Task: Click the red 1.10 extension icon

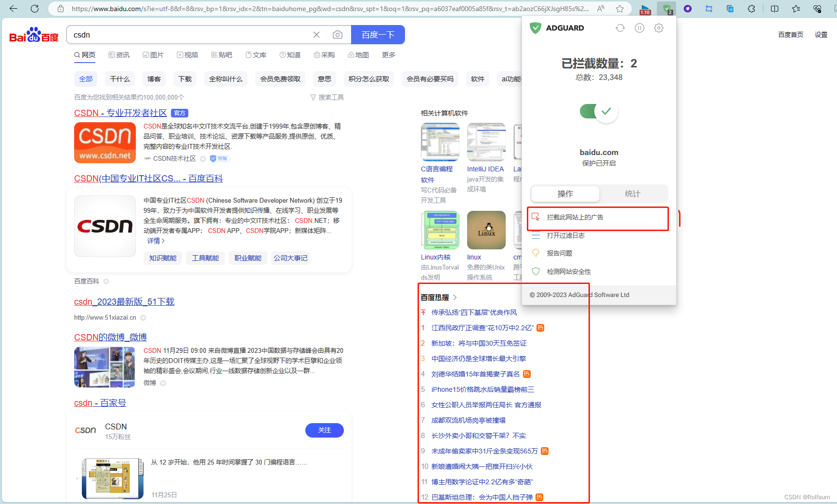Action: point(645,9)
